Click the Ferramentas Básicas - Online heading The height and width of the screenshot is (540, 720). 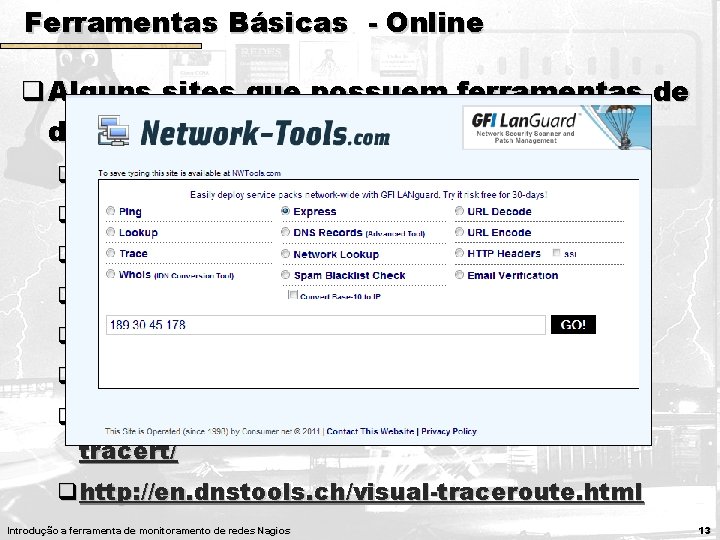click(254, 22)
